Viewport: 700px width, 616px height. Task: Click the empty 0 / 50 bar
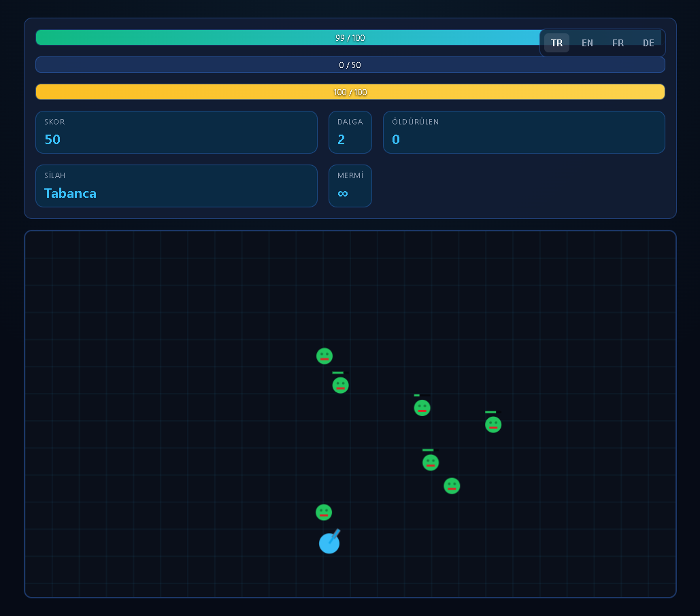coord(350,65)
